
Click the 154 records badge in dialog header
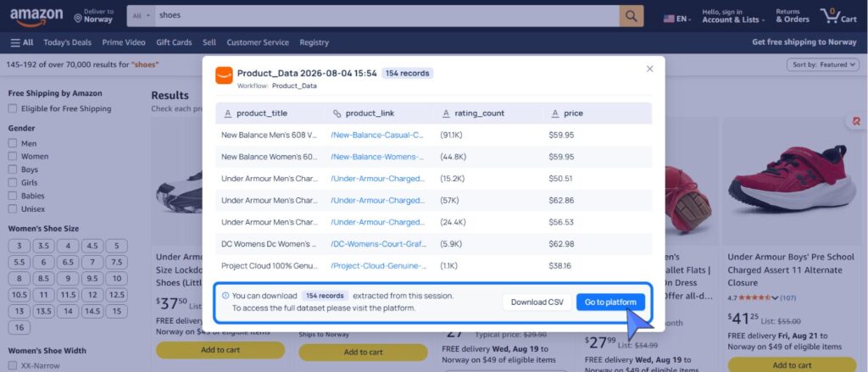click(x=407, y=74)
